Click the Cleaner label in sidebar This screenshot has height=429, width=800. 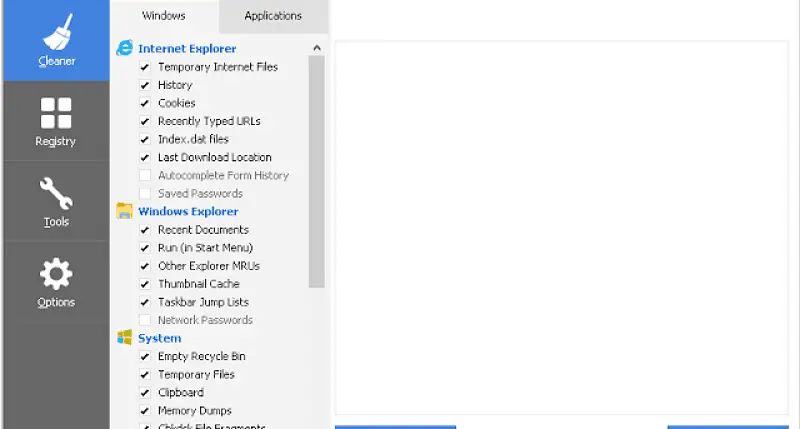point(57,61)
